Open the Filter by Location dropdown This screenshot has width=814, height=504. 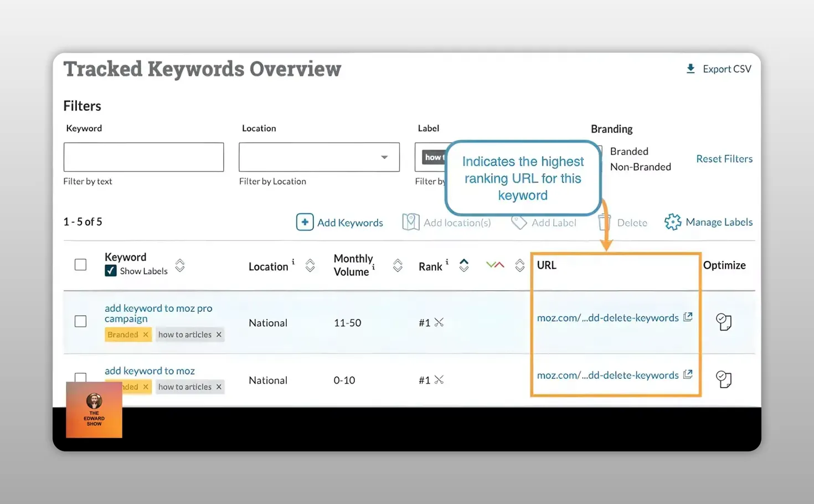(319, 157)
